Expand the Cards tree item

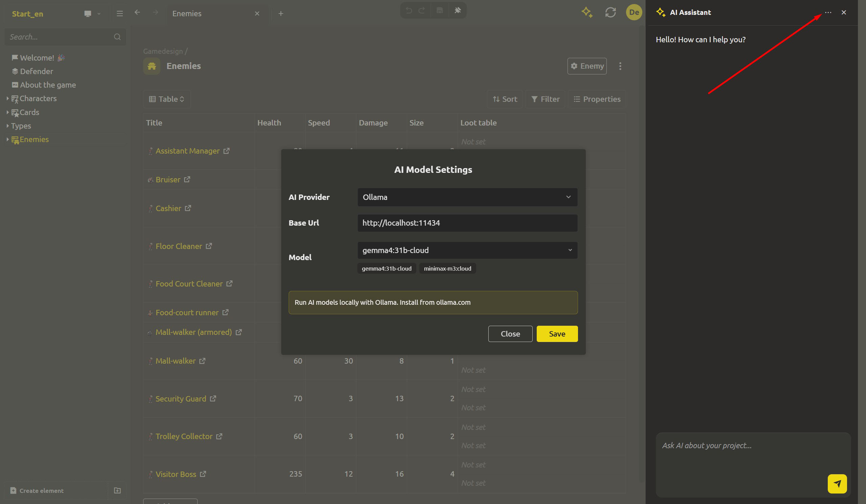pos(7,112)
